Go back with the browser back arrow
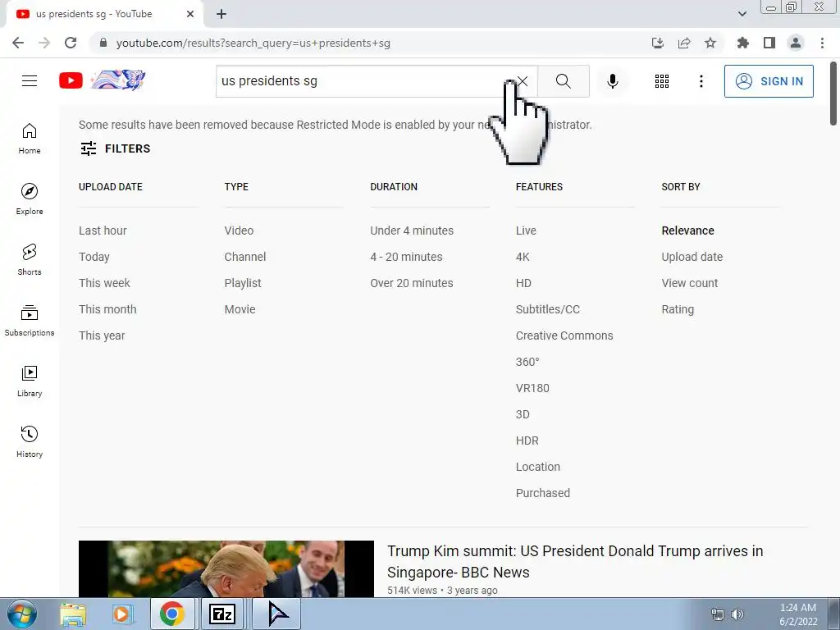The image size is (840, 630). click(x=18, y=43)
